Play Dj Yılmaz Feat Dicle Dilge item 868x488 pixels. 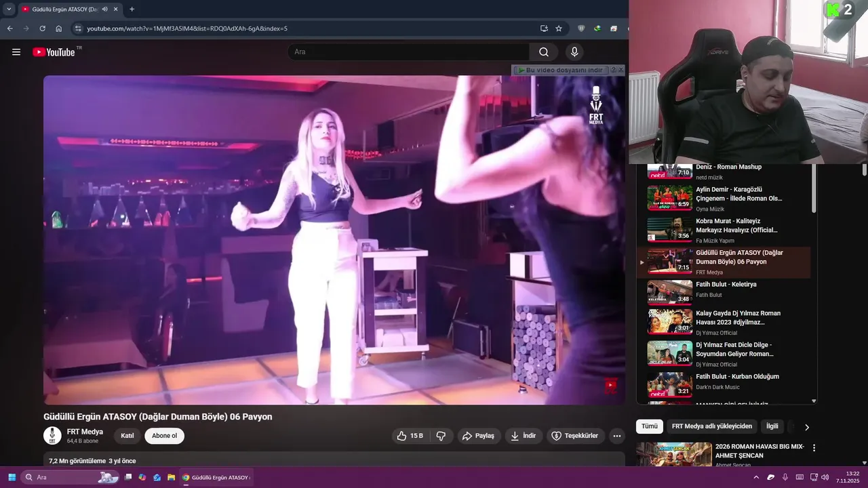[723, 354]
